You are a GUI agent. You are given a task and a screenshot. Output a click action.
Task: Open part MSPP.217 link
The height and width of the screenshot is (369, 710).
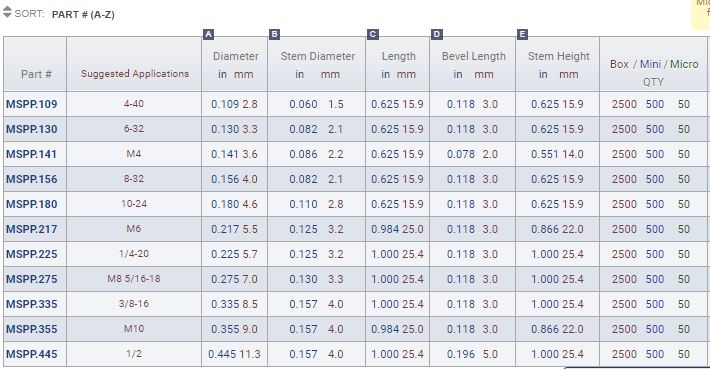[x=32, y=229]
